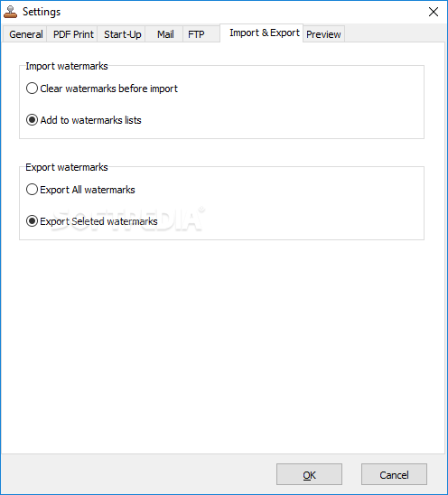Select Export Seleted watermarks radio button

click(91, 221)
